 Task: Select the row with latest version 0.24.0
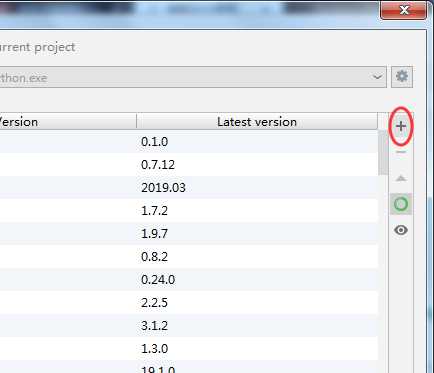pyautogui.click(x=189, y=280)
